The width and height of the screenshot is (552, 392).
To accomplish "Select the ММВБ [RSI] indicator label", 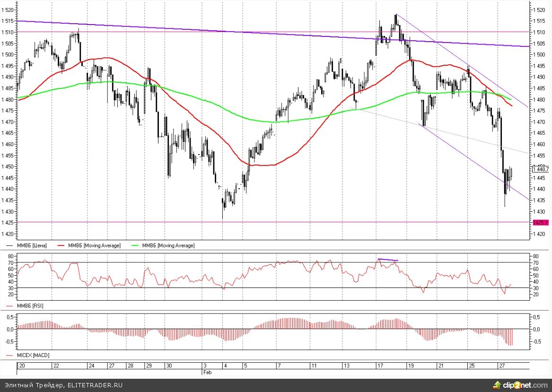I will coord(31,306).
